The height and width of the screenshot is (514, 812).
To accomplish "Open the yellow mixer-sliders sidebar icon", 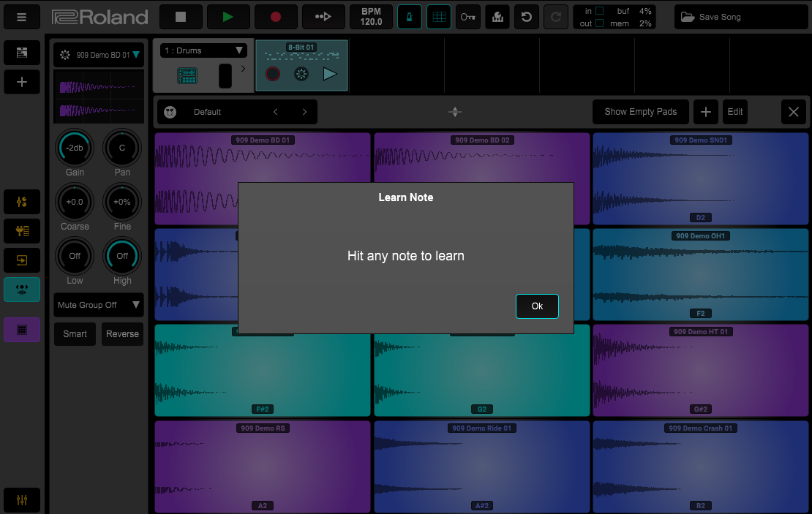I will 22,202.
